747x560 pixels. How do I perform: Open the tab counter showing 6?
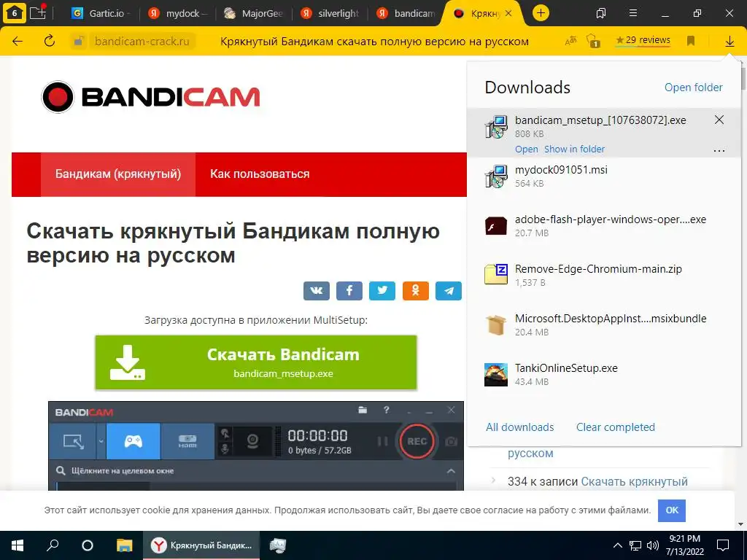pos(15,13)
